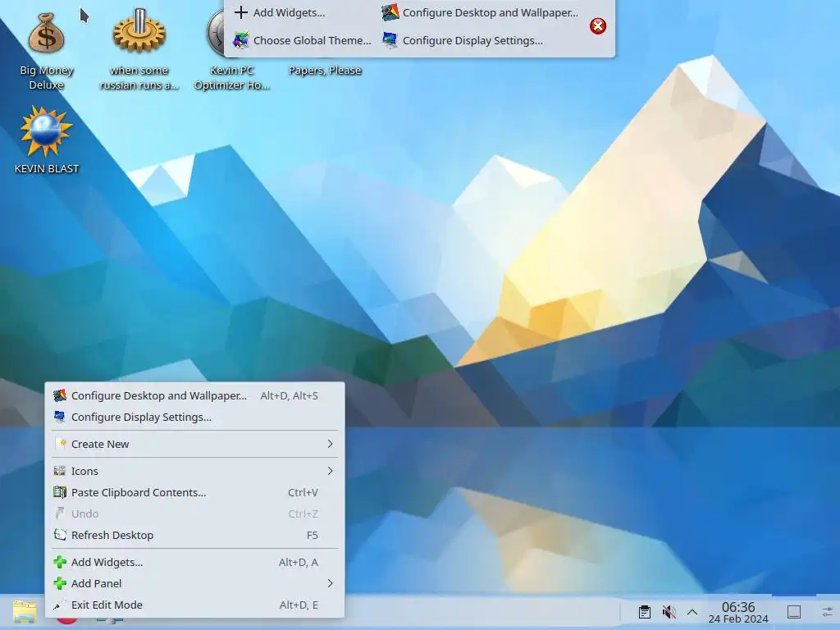Expand the Add Panel submenu arrow
Image resolution: width=840 pixels, height=630 pixels.
[x=330, y=583]
